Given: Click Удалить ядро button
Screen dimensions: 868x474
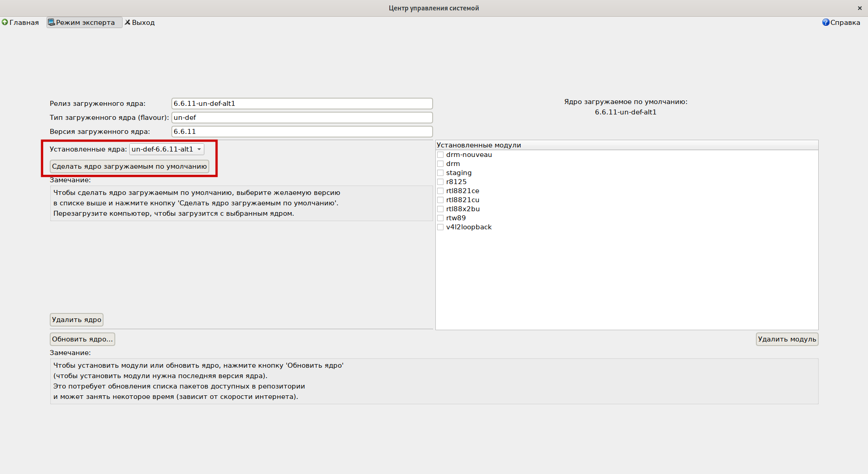Looking at the screenshot, I should (x=76, y=320).
